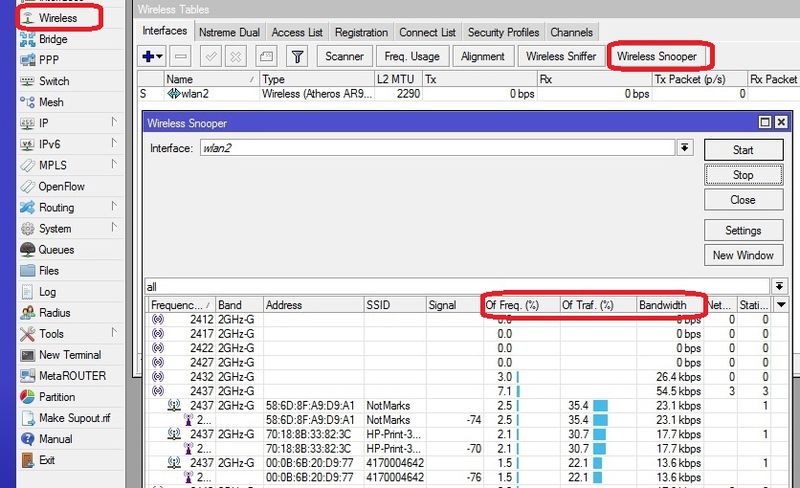Open the 'all' filter dropdown arrow
The width and height of the screenshot is (800, 488).
[779, 286]
